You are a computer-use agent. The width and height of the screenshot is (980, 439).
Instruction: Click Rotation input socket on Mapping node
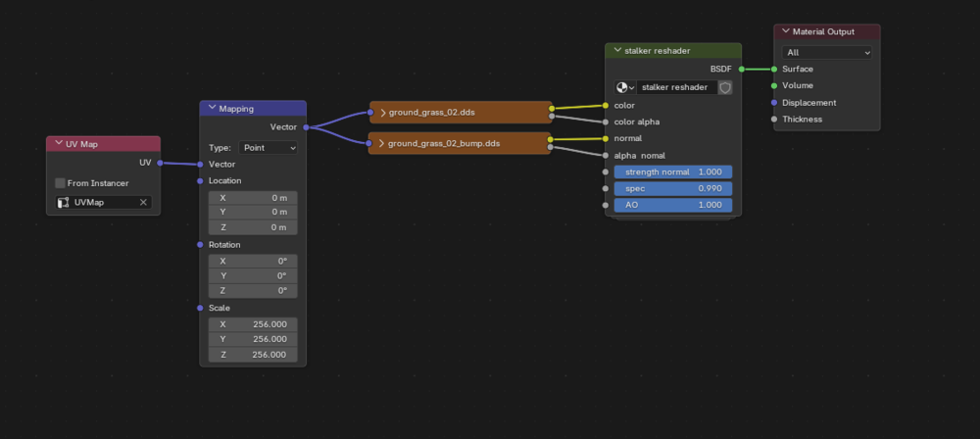click(x=200, y=245)
